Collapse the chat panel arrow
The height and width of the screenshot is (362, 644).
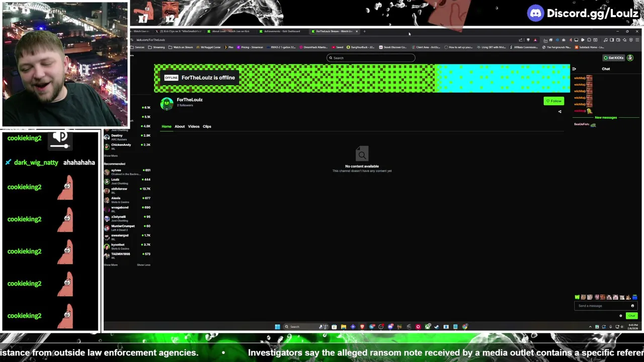pos(574,69)
